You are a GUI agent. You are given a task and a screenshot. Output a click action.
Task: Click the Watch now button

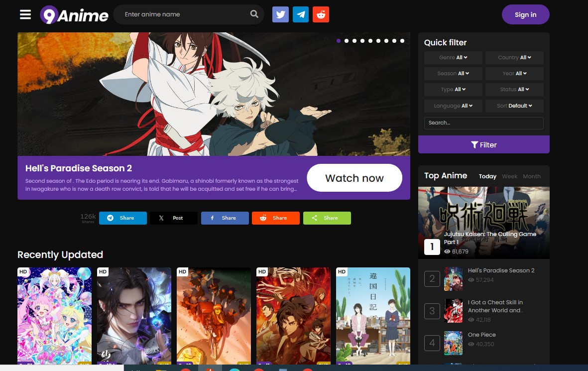pos(354,178)
